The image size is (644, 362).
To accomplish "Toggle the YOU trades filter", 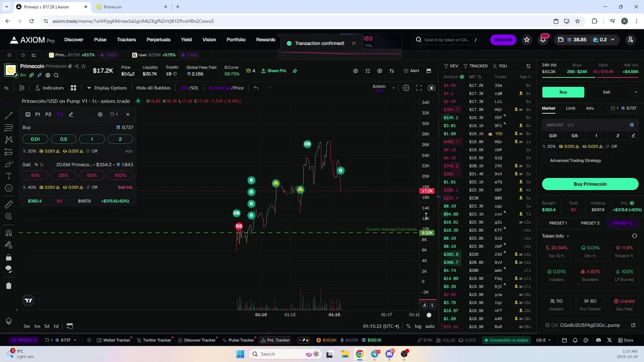I will click(500, 66).
